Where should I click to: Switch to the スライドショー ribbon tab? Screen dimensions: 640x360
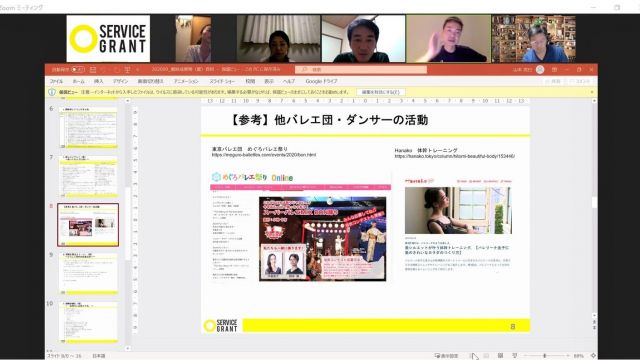222,81
